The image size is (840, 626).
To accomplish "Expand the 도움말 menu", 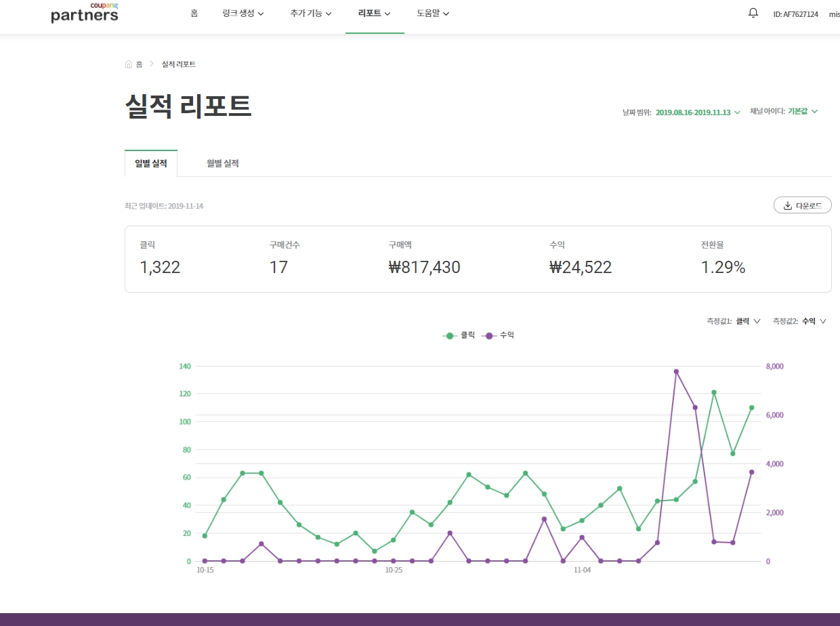I will tap(433, 13).
